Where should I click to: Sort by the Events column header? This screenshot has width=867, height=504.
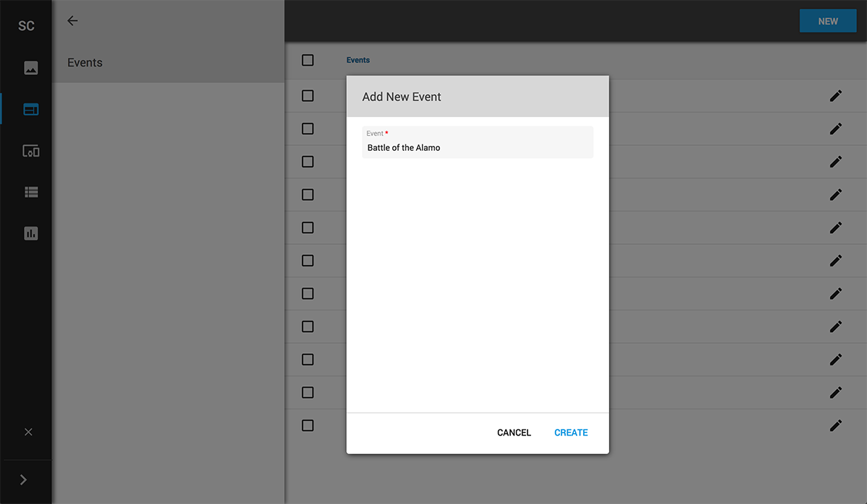click(x=358, y=61)
